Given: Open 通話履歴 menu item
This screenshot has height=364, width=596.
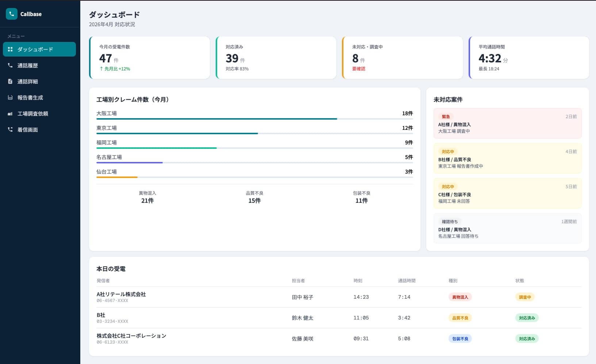Looking at the screenshot, I should click(39, 65).
